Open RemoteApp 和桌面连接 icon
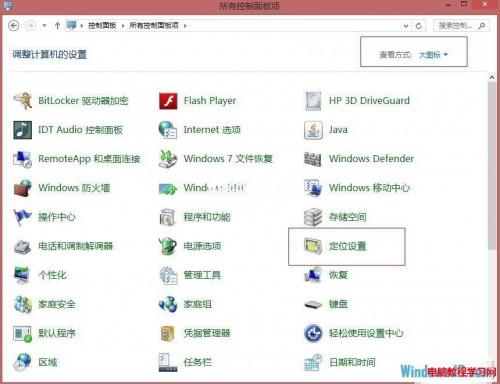 click(22, 159)
